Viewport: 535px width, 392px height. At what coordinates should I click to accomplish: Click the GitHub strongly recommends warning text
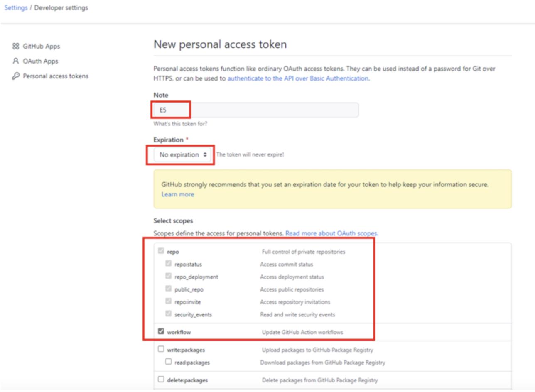click(x=325, y=185)
